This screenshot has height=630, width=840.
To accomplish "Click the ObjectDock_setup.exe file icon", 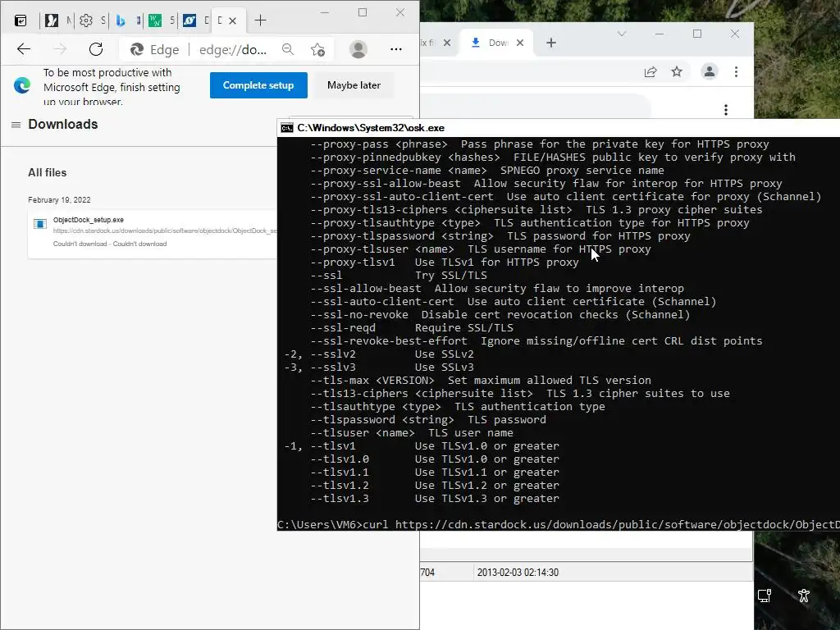I will [40, 224].
